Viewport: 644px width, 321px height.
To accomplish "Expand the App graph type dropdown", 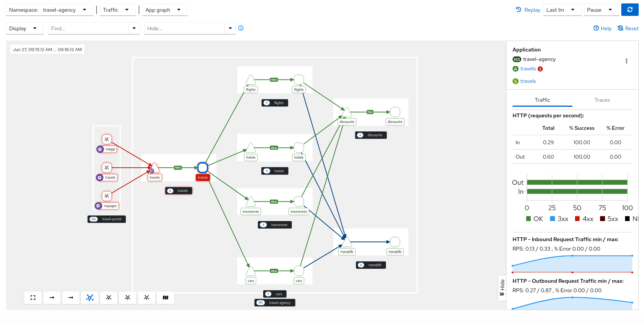I will [x=163, y=10].
